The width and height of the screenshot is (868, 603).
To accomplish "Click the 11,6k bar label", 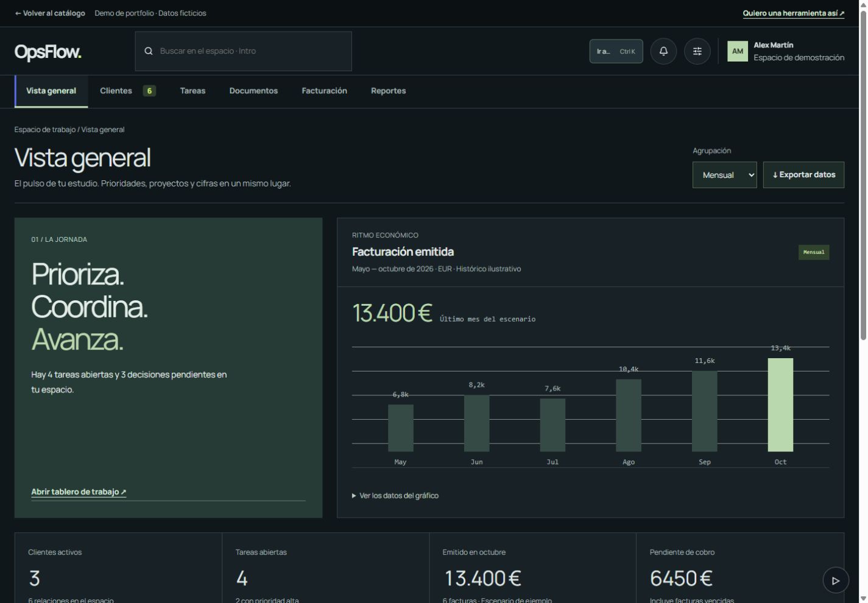I will pos(705,361).
